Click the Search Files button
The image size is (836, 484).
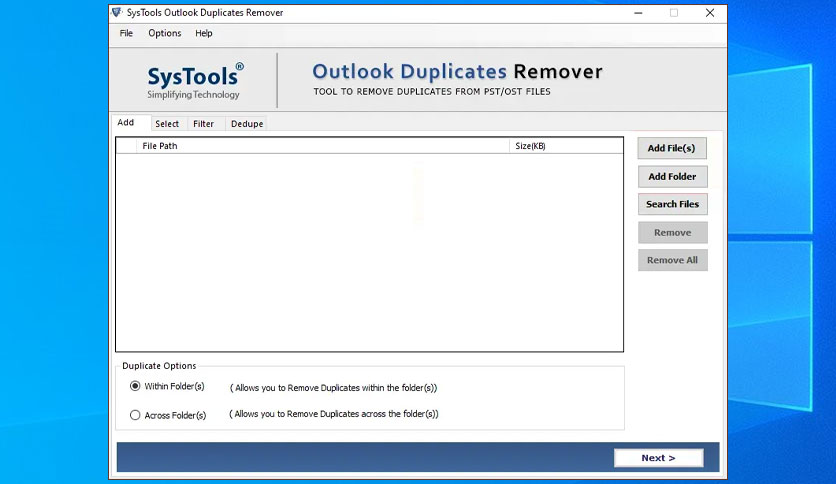pyautogui.click(x=672, y=204)
